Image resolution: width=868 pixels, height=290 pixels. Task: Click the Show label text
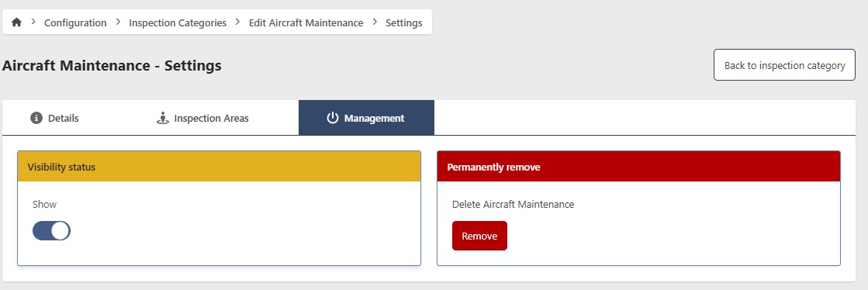[x=44, y=204]
